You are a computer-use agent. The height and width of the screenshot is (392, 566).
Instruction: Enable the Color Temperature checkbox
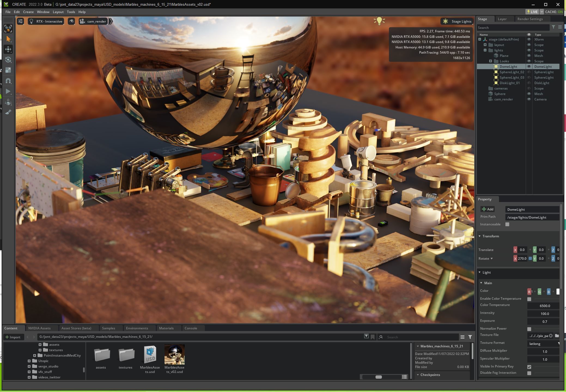[x=529, y=299]
